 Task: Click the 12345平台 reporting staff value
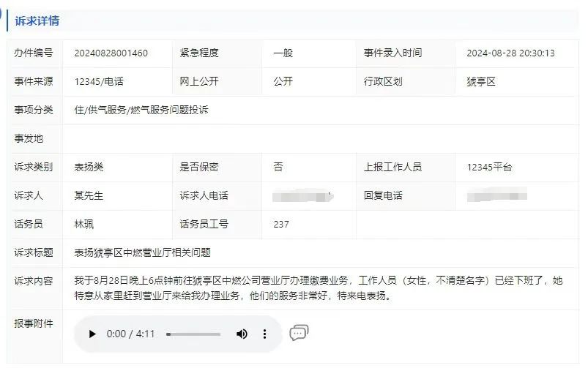pyautogui.click(x=489, y=167)
